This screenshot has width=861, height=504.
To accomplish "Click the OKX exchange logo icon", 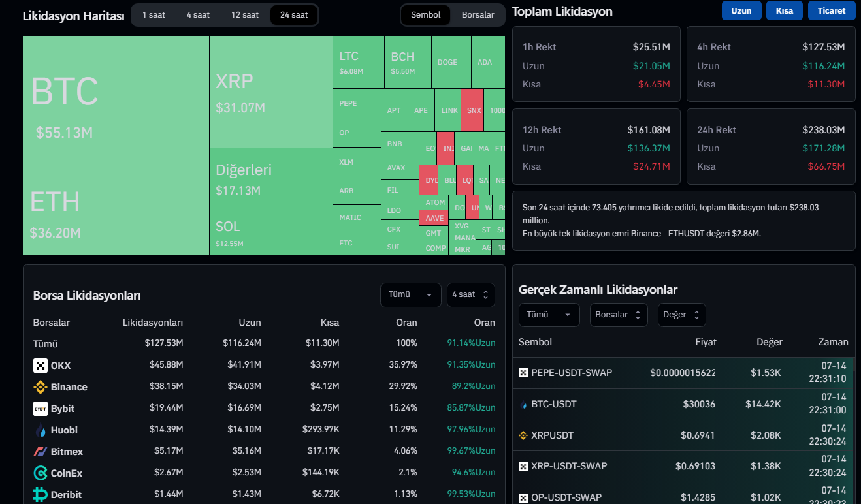I will [x=41, y=366].
